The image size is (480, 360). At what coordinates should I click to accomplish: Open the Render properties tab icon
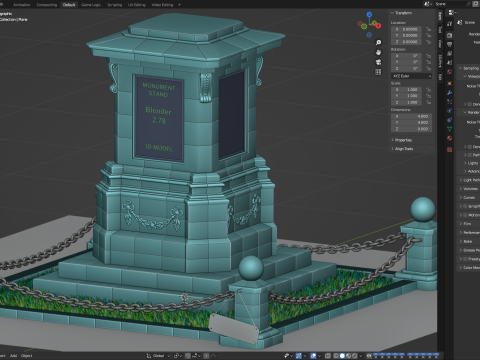click(450, 35)
